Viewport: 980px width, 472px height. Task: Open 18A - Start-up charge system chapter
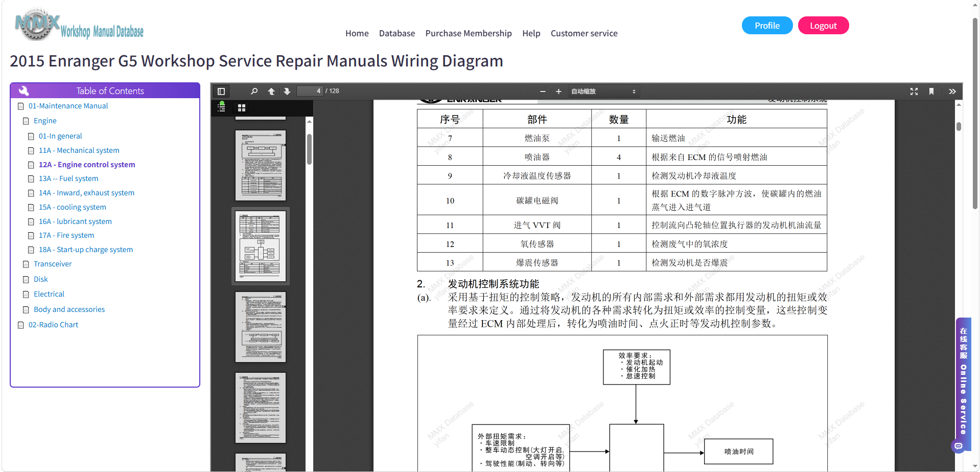(86, 250)
